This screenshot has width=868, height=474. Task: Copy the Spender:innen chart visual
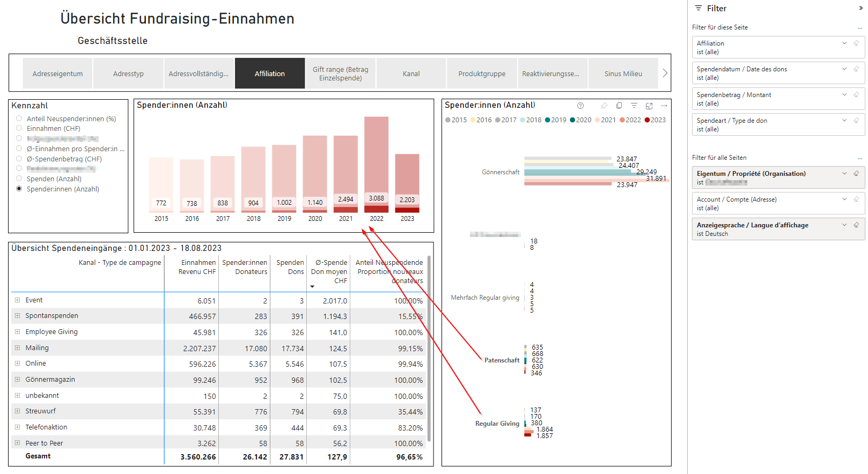tap(619, 106)
